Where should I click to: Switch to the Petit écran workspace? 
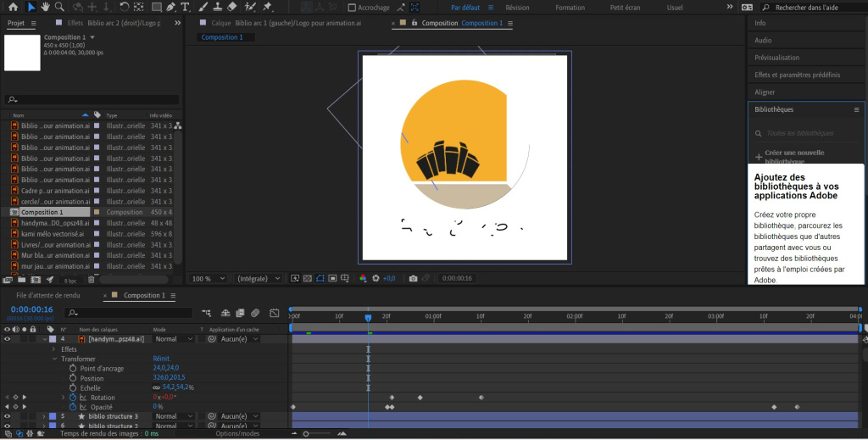(x=625, y=8)
